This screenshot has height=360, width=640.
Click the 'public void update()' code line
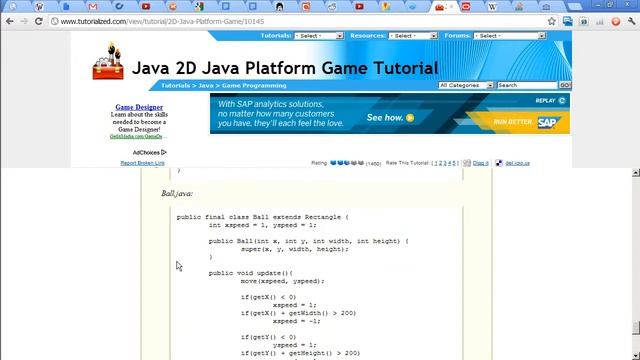coord(250,273)
